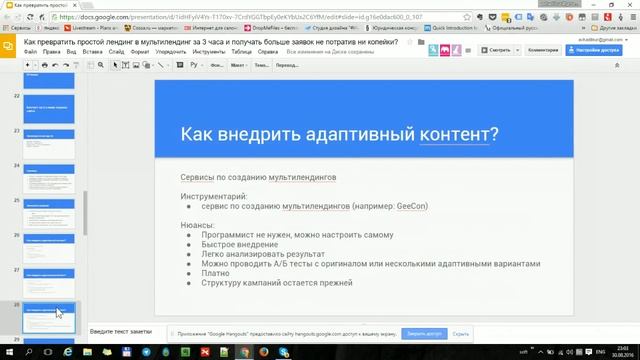Open the Ру input tools dropdown
The image size is (640, 360).
click(x=197, y=65)
